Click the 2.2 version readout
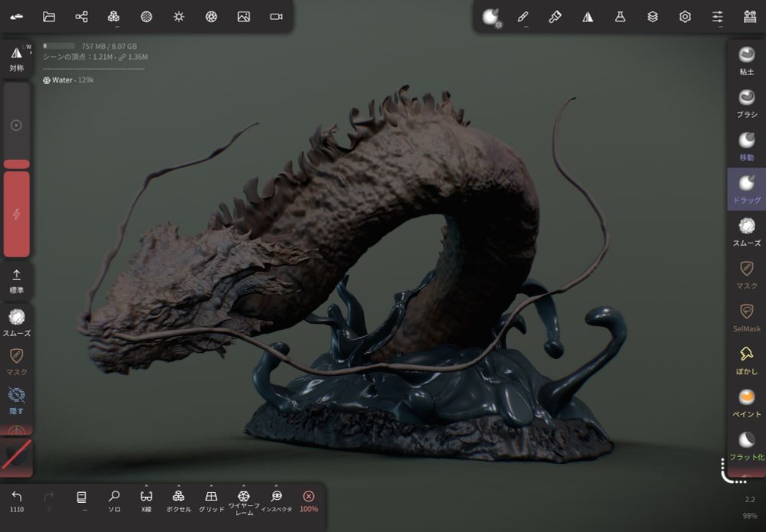The height and width of the screenshot is (532, 766). [x=750, y=499]
